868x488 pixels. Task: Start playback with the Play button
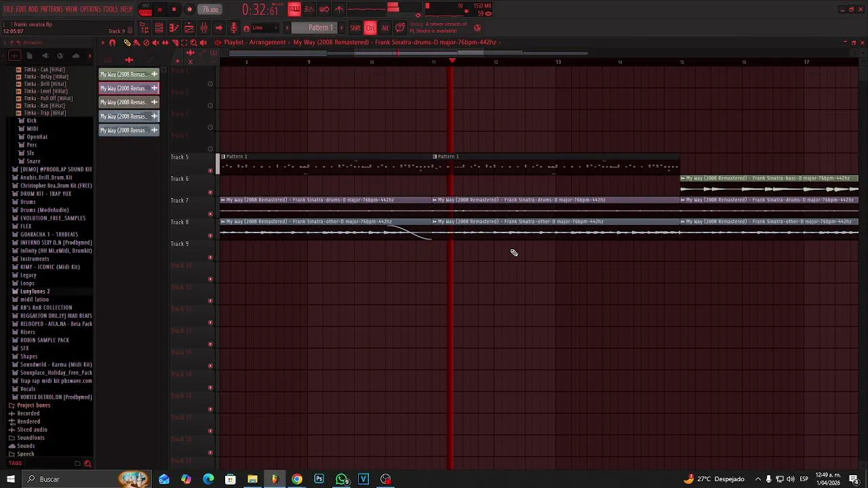coord(160,9)
